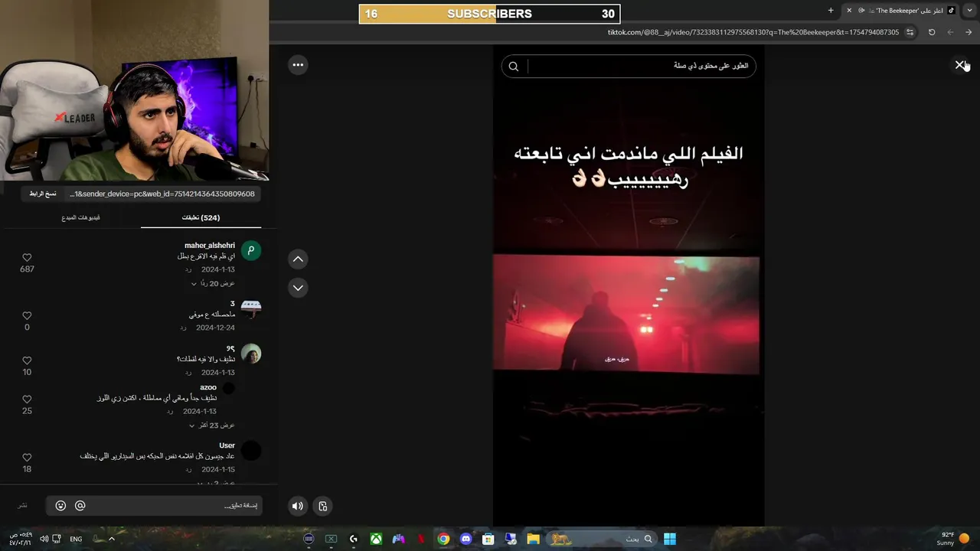Switch to the creator videos tab

[80, 217]
